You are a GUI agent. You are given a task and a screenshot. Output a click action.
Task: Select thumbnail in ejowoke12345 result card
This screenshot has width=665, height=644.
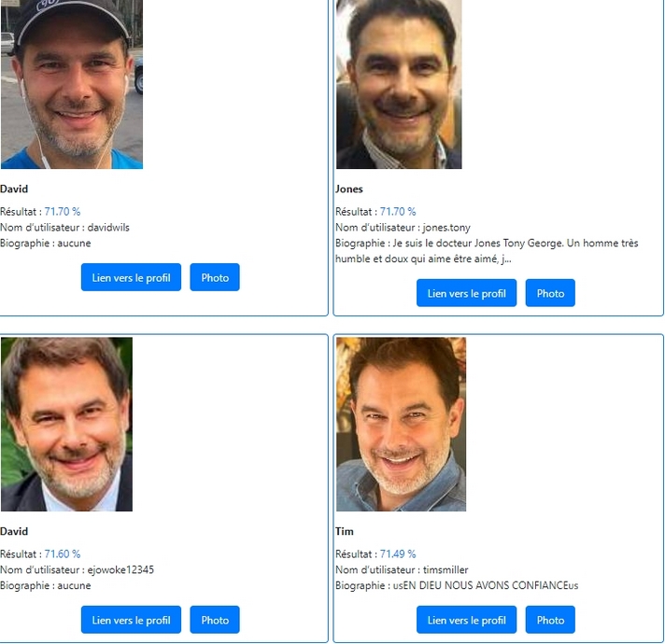[x=66, y=425]
